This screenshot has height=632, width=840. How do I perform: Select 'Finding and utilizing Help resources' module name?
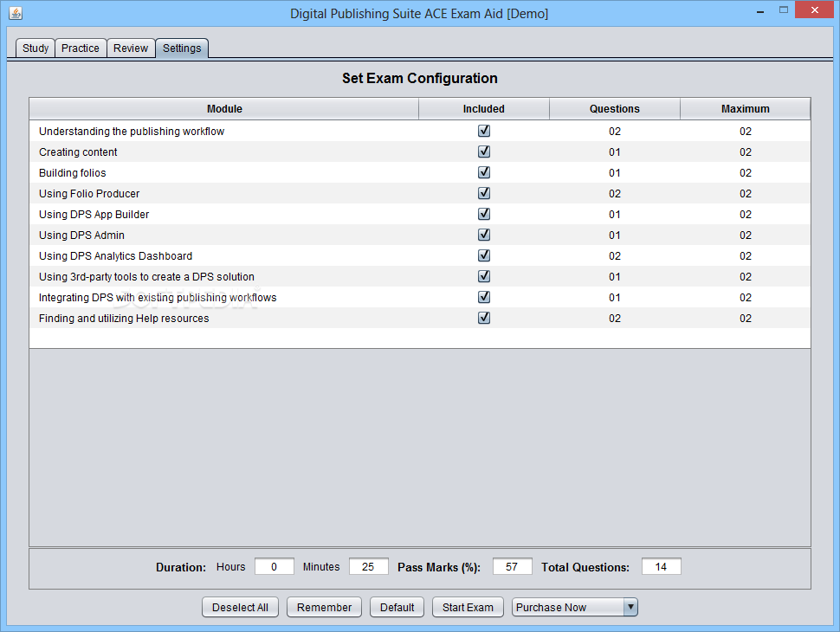click(124, 318)
